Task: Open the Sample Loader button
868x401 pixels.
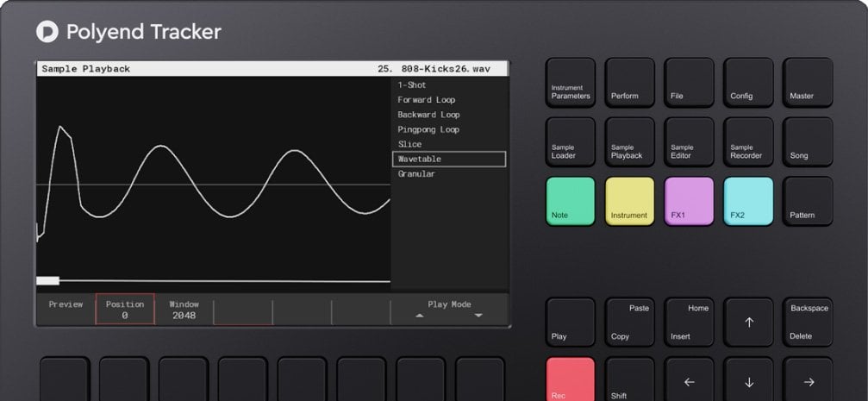Action: point(570,141)
